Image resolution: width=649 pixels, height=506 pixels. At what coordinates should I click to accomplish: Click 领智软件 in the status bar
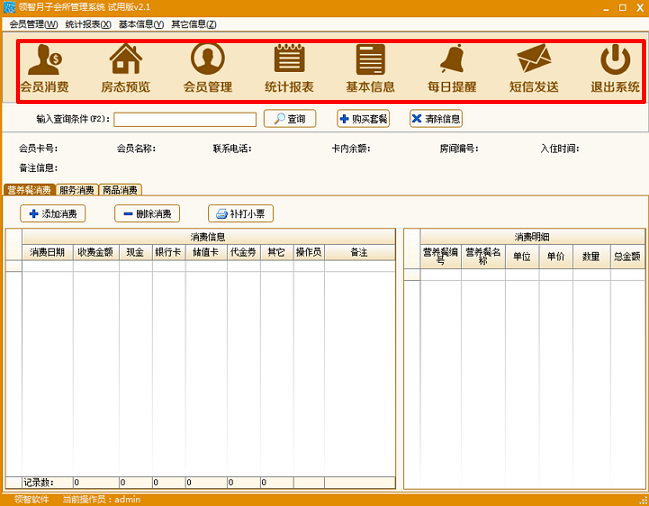[31, 499]
